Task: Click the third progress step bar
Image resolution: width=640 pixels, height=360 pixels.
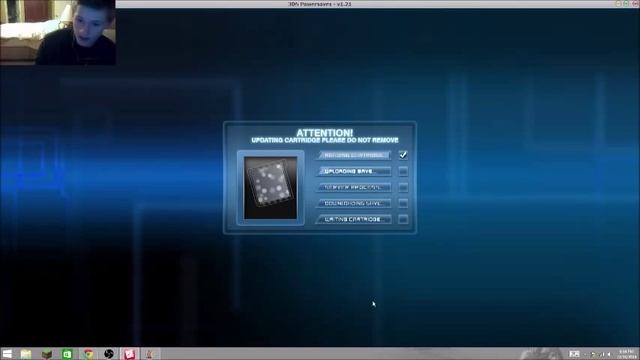Action: (x=353, y=187)
